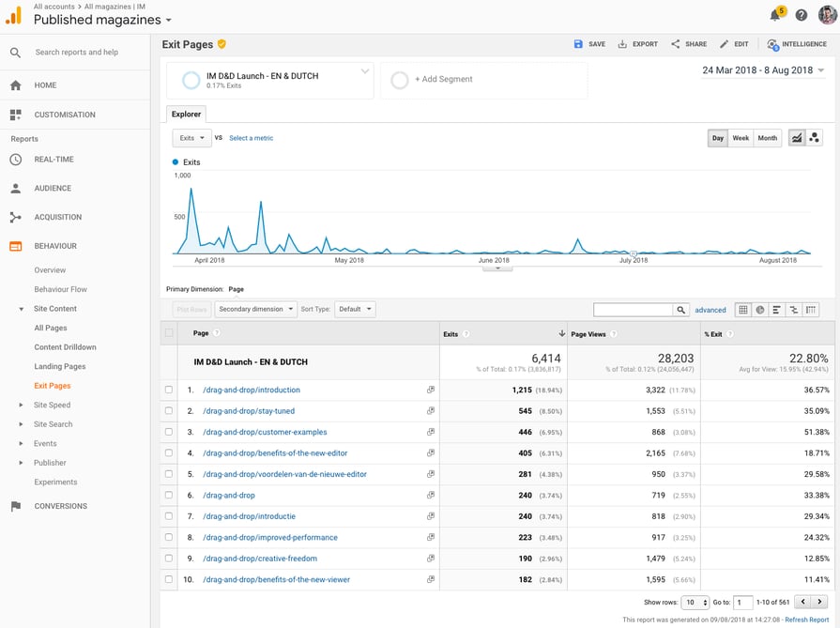Click the Save report icon

coord(579,44)
